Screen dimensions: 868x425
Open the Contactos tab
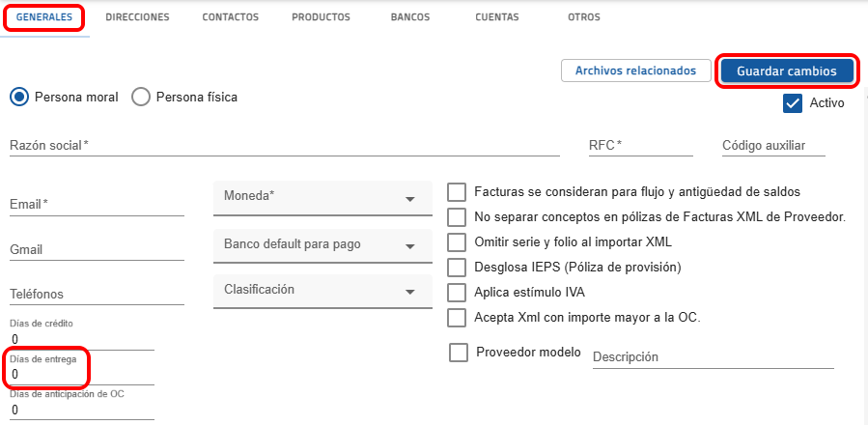point(231,17)
